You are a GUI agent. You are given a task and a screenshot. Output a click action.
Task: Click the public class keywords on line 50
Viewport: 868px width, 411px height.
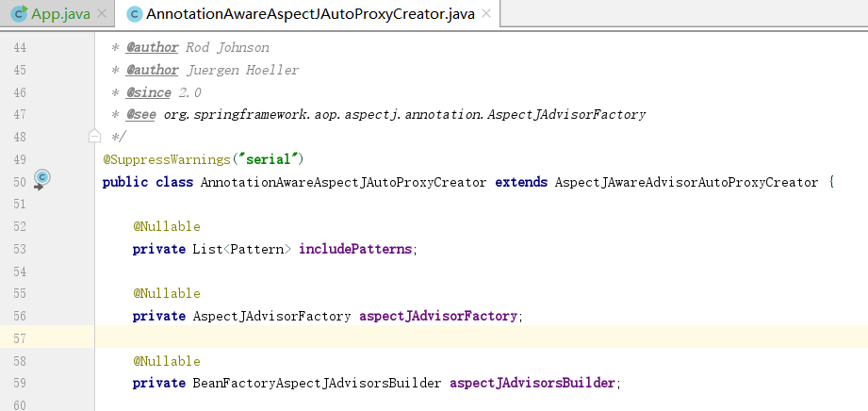(148, 182)
